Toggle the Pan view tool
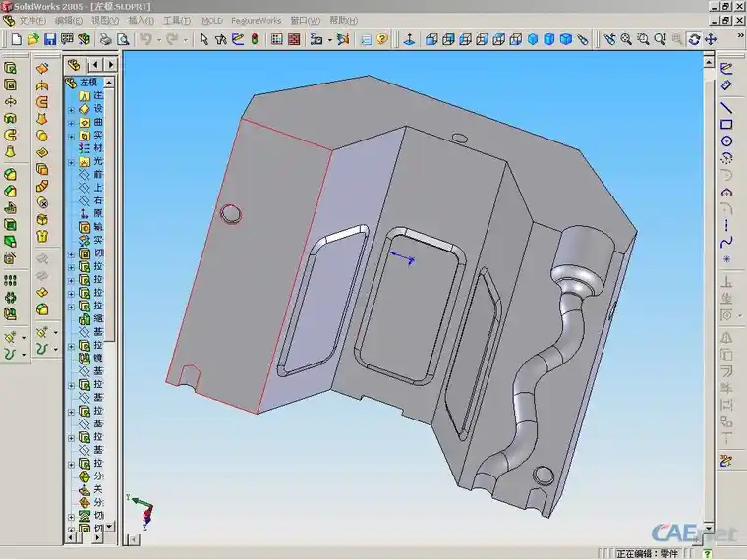747x560 pixels. (711, 39)
